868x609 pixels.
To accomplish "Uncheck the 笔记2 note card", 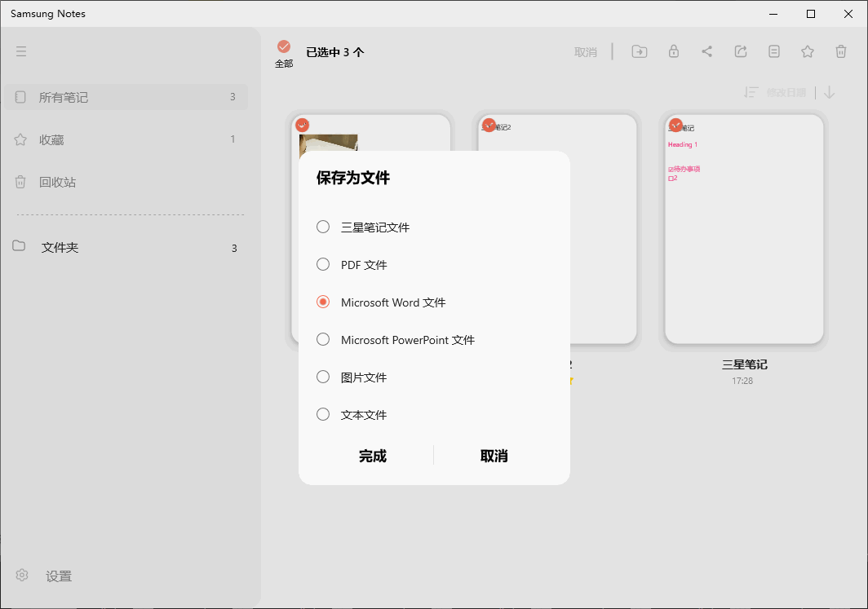I will point(489,125).
